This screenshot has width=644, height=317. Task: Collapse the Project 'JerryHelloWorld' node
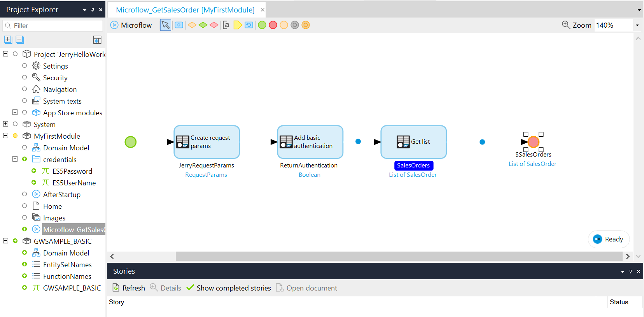(5, 54)
